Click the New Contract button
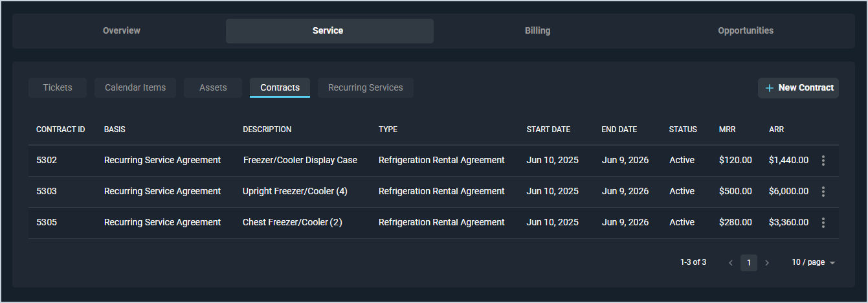Viewport: 868px width, 303px height. [798, 88]
